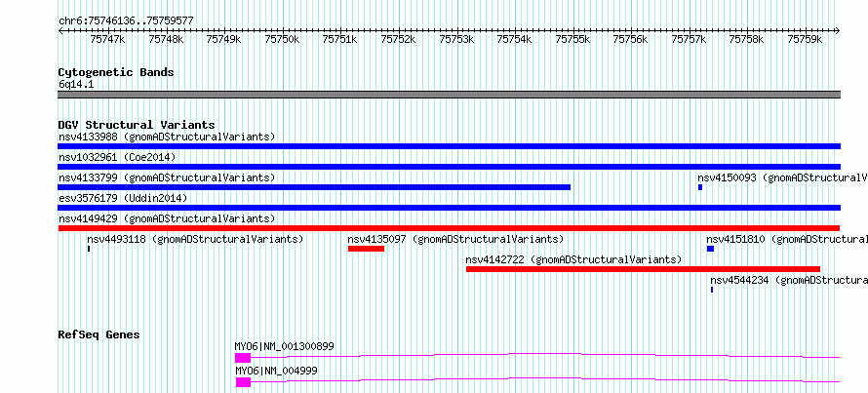Screen dimensions: 868x393
Task: Click the 75759k ruler tick label
Action: 805,39
